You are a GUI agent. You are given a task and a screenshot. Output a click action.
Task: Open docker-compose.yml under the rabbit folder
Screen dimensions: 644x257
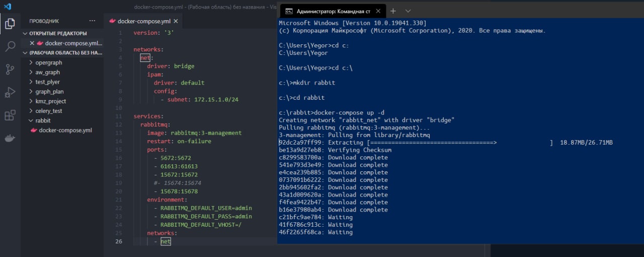tap(65, 131)
